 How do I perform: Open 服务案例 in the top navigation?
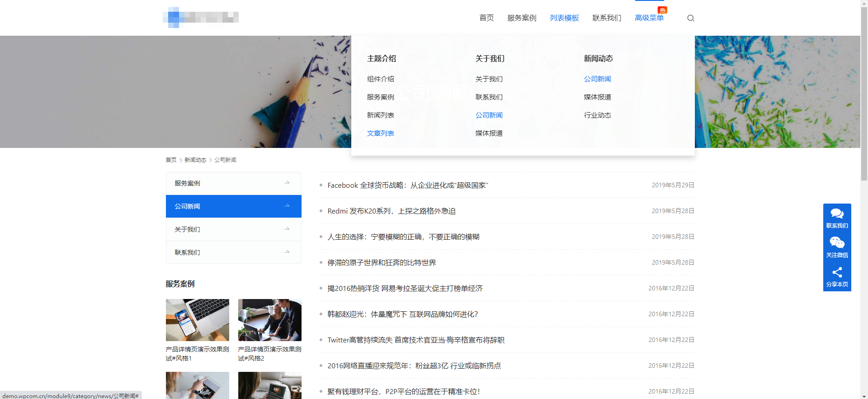pyautogui.click(x=522, y=18)
